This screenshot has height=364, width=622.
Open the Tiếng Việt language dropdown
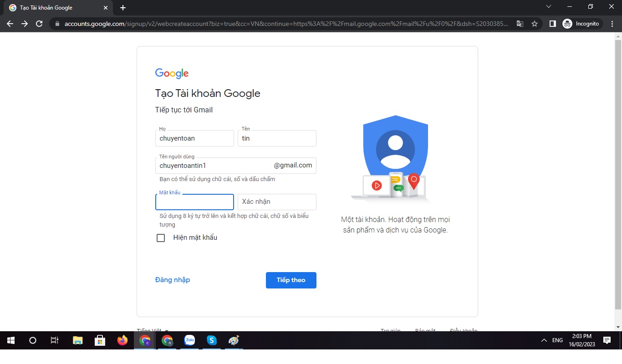(153, 331)
